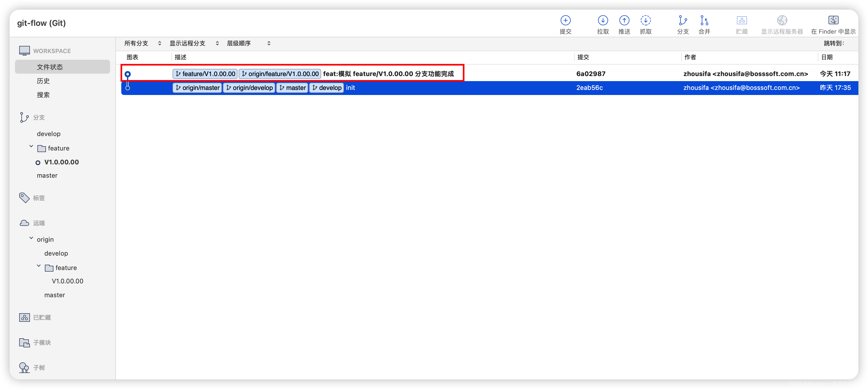Image resolution: width=868 pixels, height=389 pixels.
Task: Click the commit message 'feat:模拟 feature/V1.0.00.00 分支功能完成'
Action: pos(388,74)
